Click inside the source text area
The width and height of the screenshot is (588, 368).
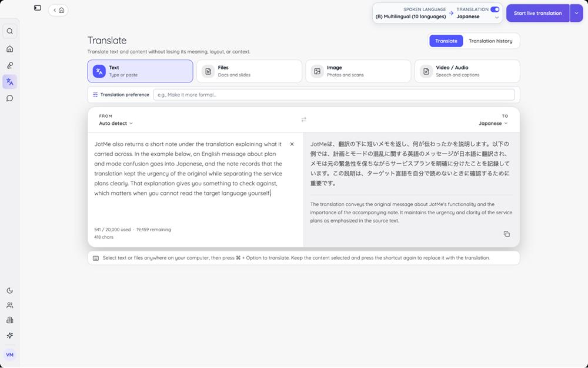pyautogui.click(x=189, y=168)
